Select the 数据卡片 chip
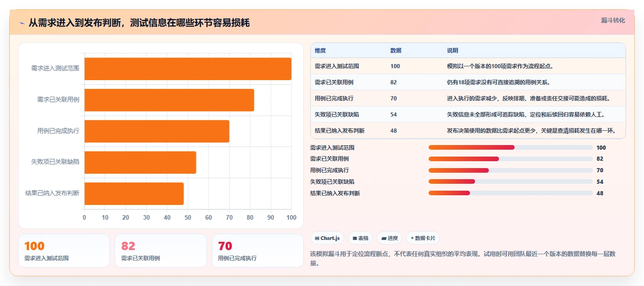This screenshot has width=644, height=286. coord(423,238)
